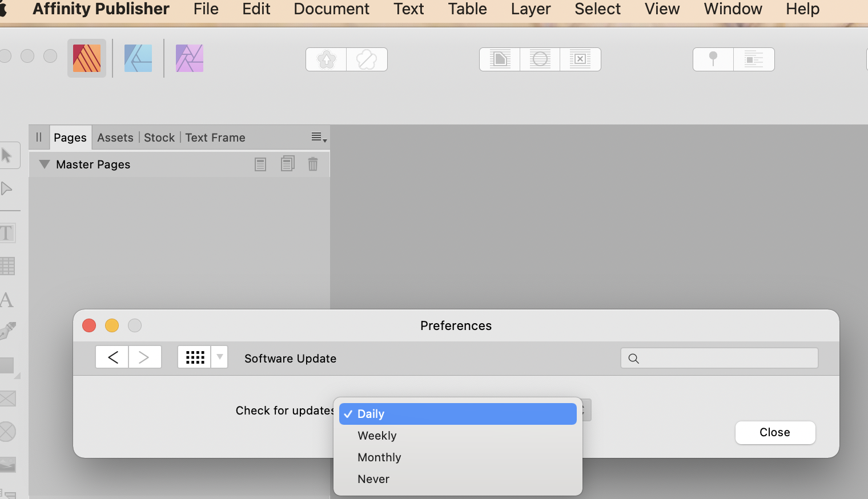The width and height of the screenshot is (868, 499).
Task: Open the Pages tab
Action: tap(70, 138)
